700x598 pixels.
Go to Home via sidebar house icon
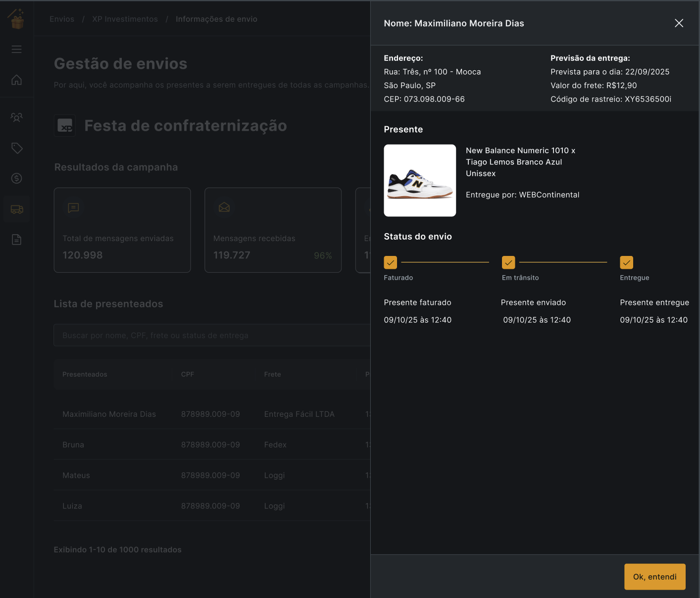(x=16, y=80)
